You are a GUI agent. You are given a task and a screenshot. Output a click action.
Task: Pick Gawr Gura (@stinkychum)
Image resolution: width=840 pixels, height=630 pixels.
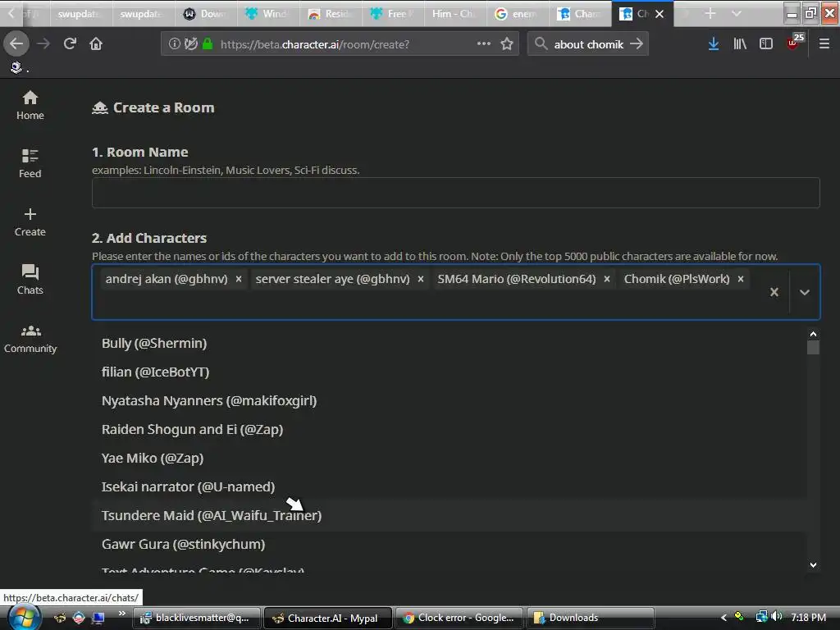(x=449, y=544)
